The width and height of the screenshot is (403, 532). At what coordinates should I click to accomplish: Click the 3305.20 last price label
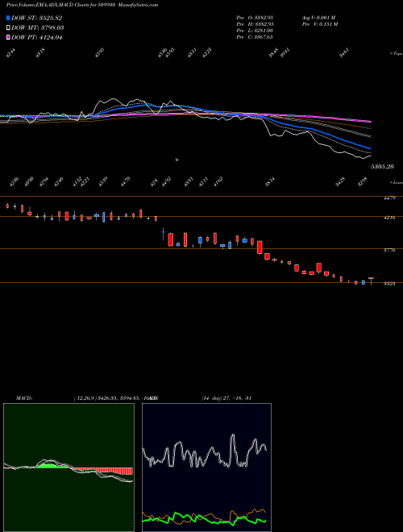(x=382, y=167)
